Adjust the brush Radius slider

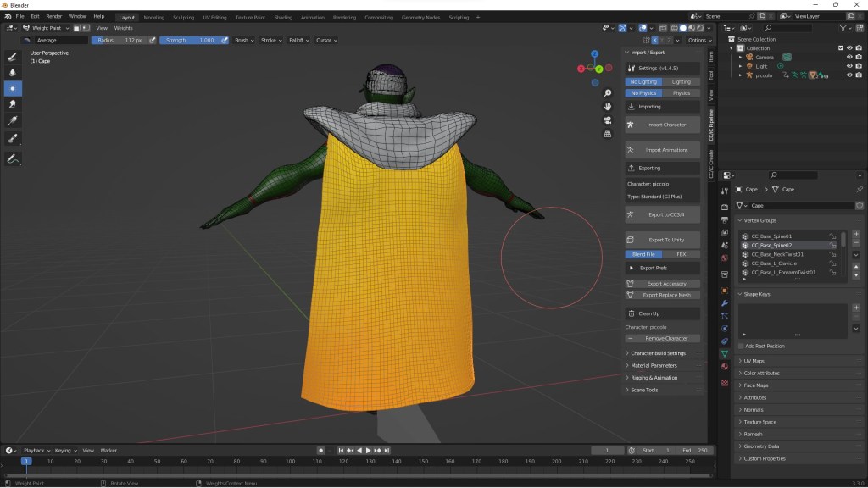point(120,40)
